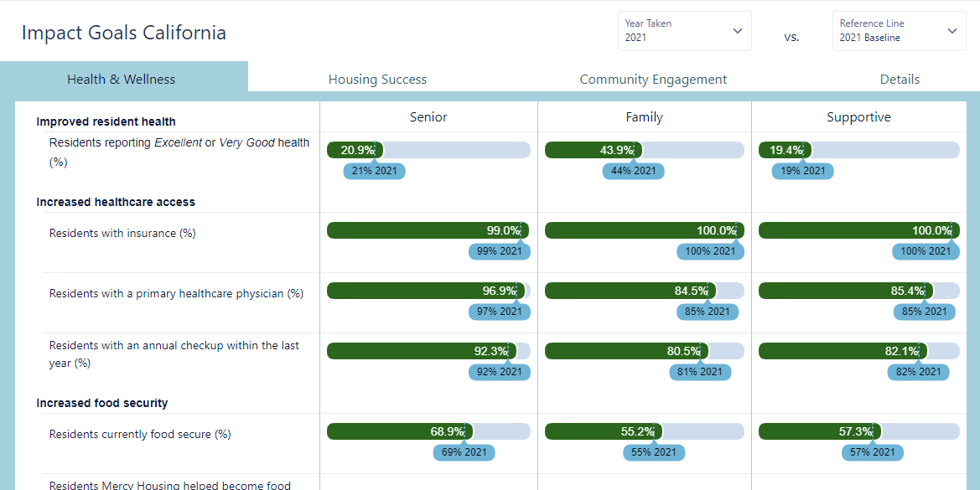Click the Supportive '100% 2021' insurance reference label
Image resolution: width=980 pixels, height=490 pixels.
926,251
